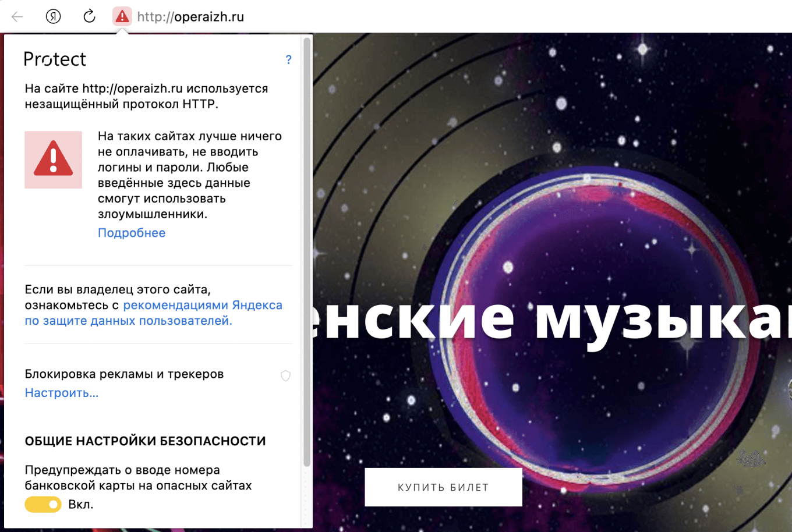Screen dimensions: 792x532
Task: Click the shield icon beside ad blocking
Action: coord(285,375)
